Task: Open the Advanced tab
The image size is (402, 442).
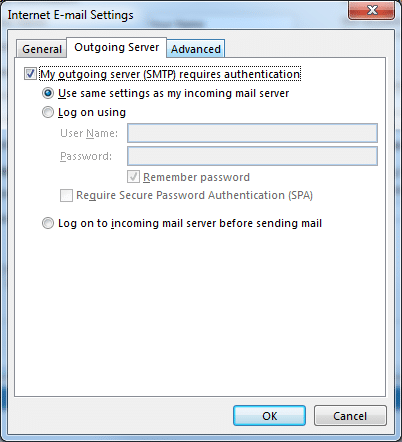Action: coord(196,49)
